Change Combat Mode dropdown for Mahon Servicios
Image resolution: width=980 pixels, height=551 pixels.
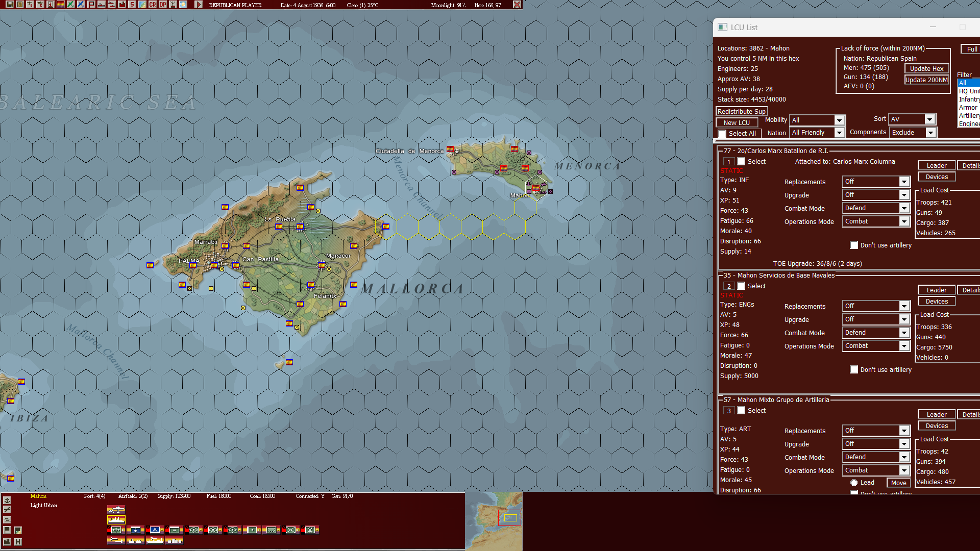[x=876, y=332]
